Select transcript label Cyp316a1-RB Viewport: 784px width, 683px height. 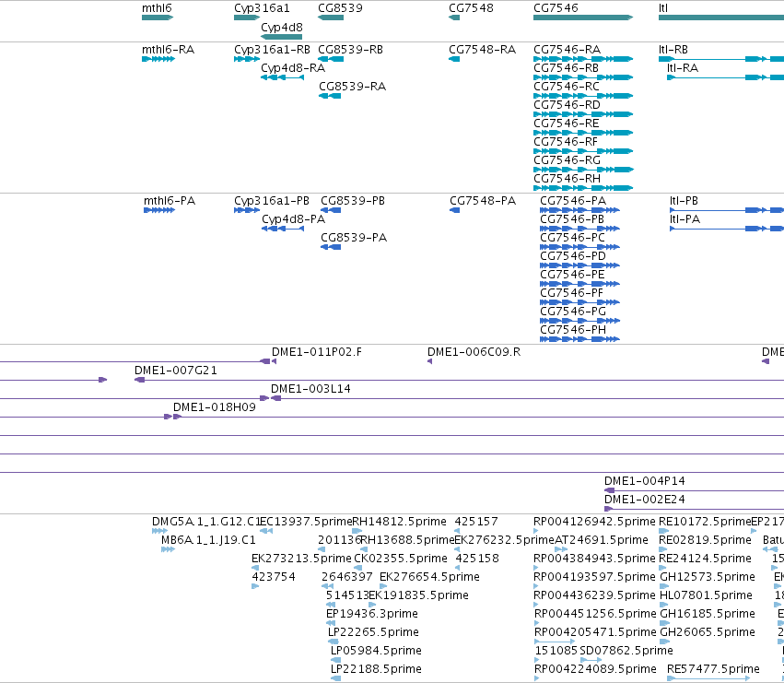272,50
